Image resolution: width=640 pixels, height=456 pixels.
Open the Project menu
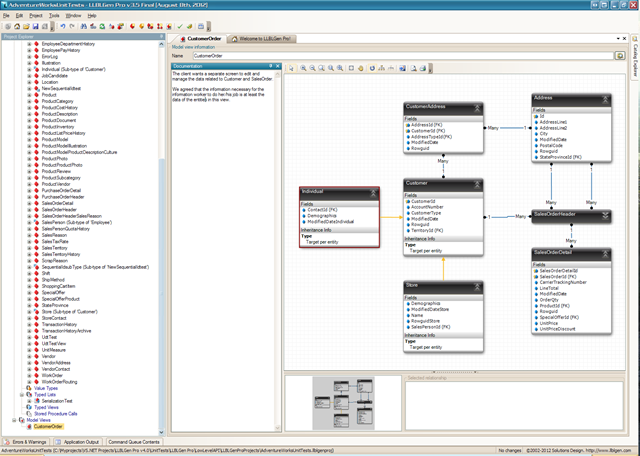[x=36, y=16]
